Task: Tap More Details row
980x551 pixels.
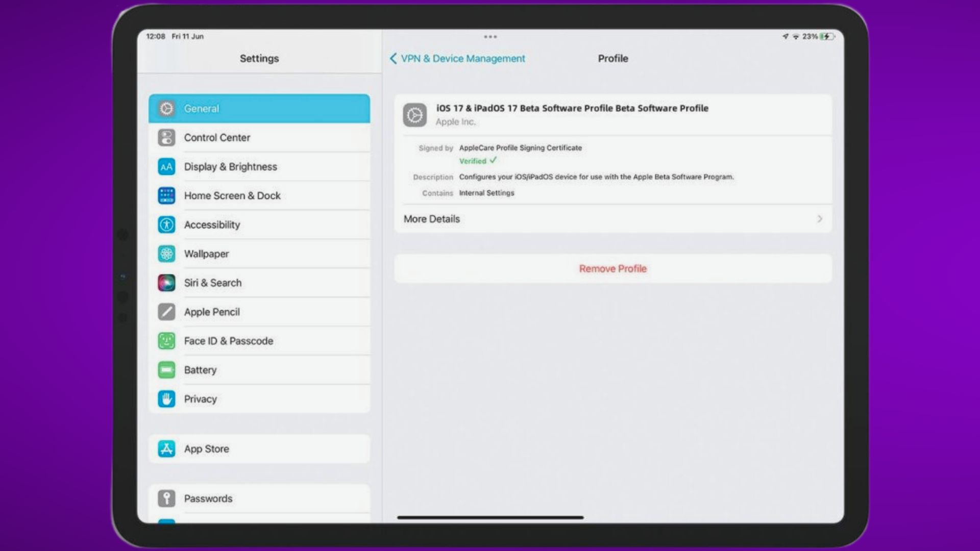Action: click(613, 219)
